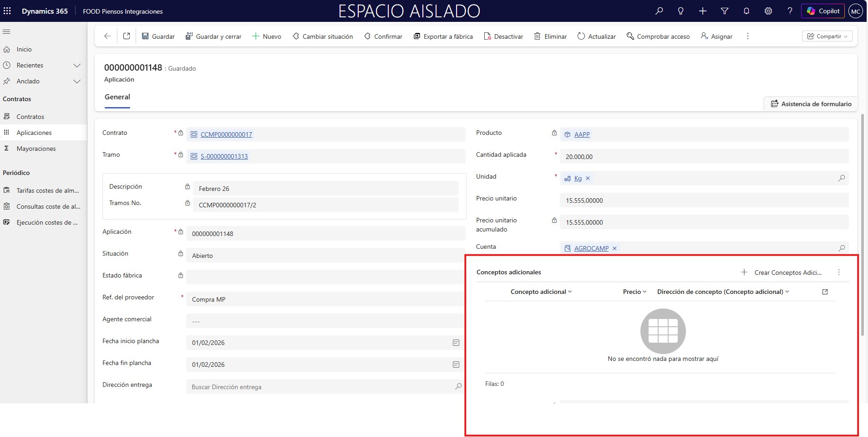Viewport: 868px width, 437px height.
Task: Open the Dynamics 365 app launcher grid
Action: (7, 11)
